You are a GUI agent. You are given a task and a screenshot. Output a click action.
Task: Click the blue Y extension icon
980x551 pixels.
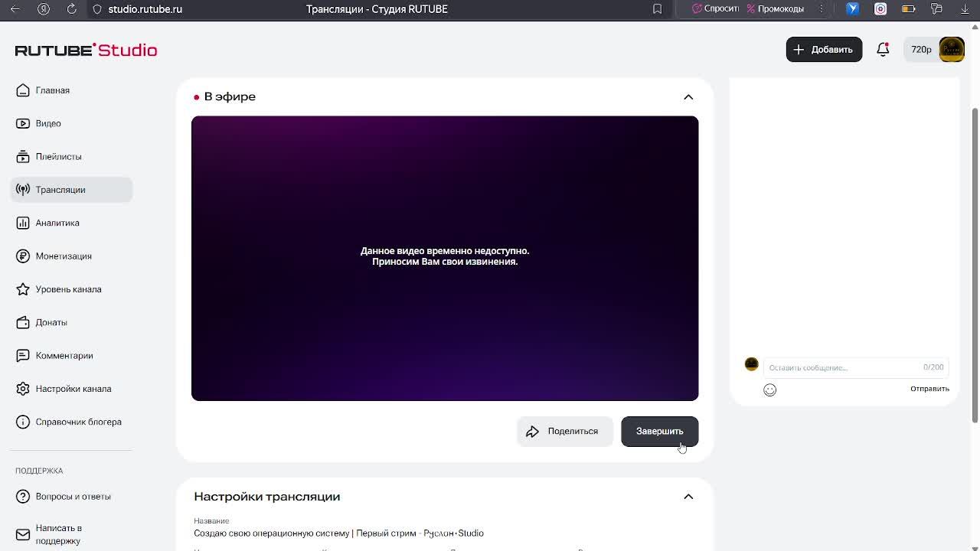click(852, 9)
